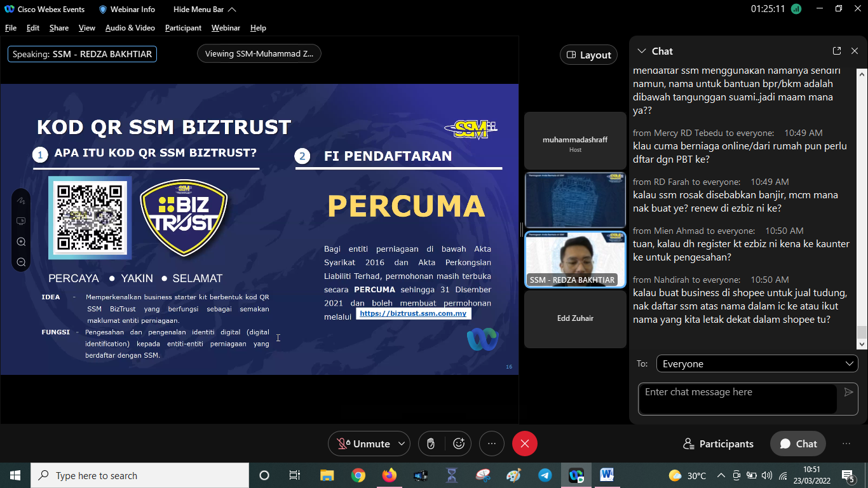Toggle the Participants panel button
Screen dimensions: 868x488
tap(718, 444)
